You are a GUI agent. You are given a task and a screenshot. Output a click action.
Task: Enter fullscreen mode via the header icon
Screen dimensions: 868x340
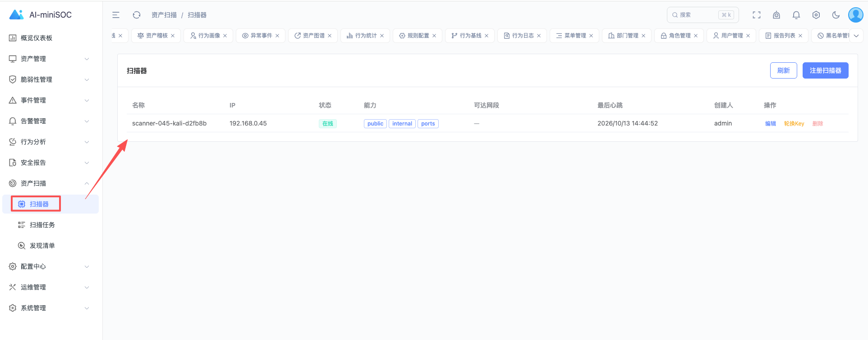pos(757,15)
